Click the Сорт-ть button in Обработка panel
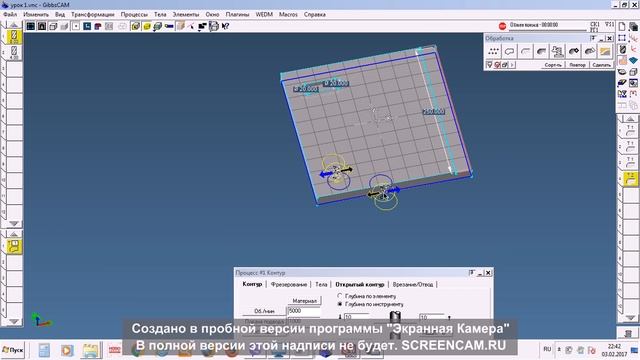Viewport: 640px width, 360px height. [x=553, y=65]
